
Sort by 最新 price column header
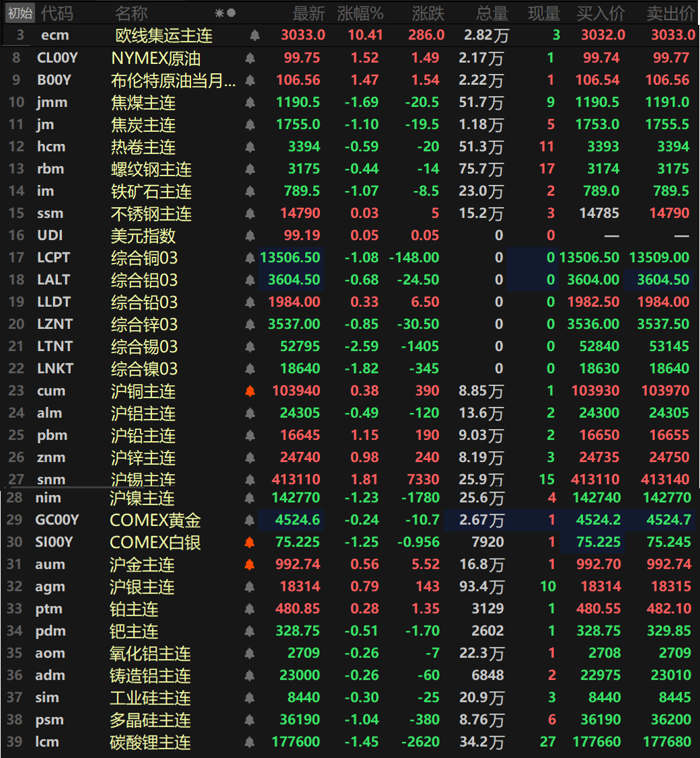pos(309,13)
